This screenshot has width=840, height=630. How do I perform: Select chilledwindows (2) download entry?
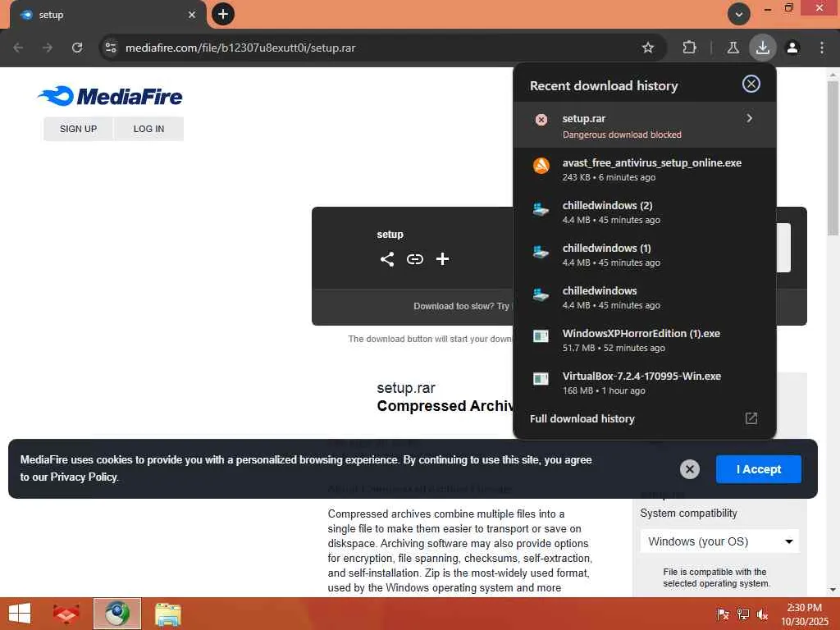click(x=645, y=212)
